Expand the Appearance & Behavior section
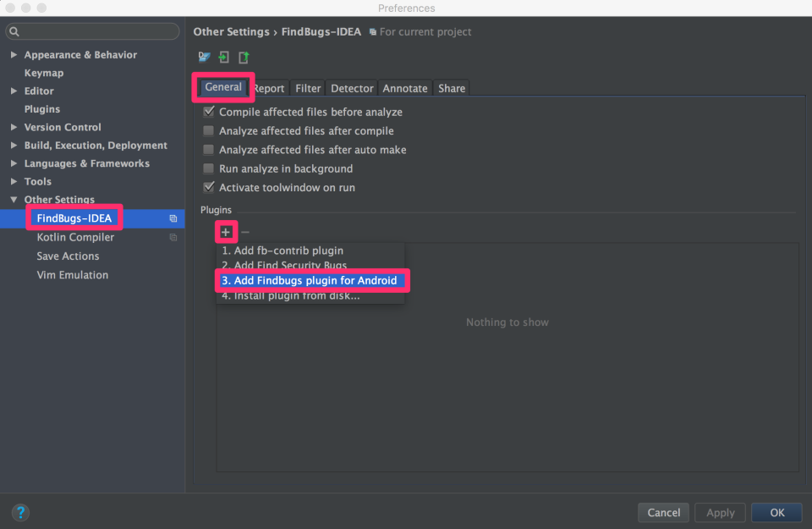Image resolution: width=812 pixels, height=529 pixels. pyautogui.click(x=14, y=54)
